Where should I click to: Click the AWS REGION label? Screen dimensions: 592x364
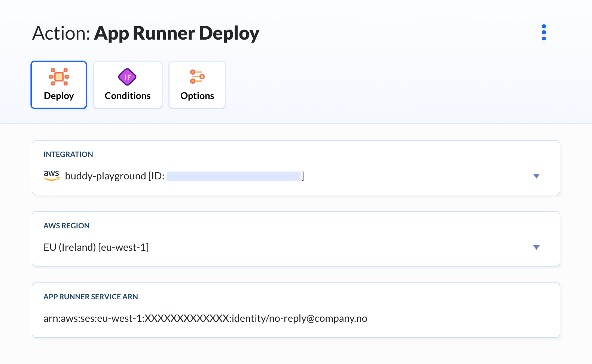[x=67, y=226]
